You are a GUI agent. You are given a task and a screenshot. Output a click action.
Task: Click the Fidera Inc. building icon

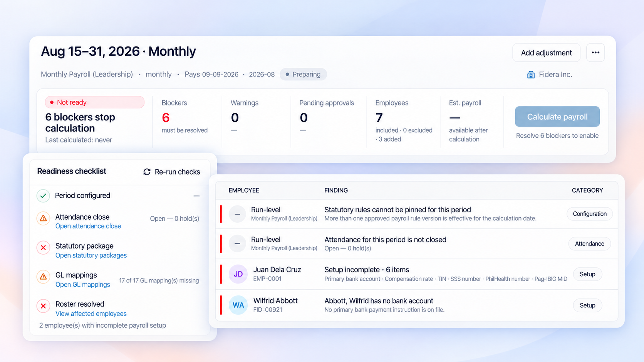tap(531, 75)
